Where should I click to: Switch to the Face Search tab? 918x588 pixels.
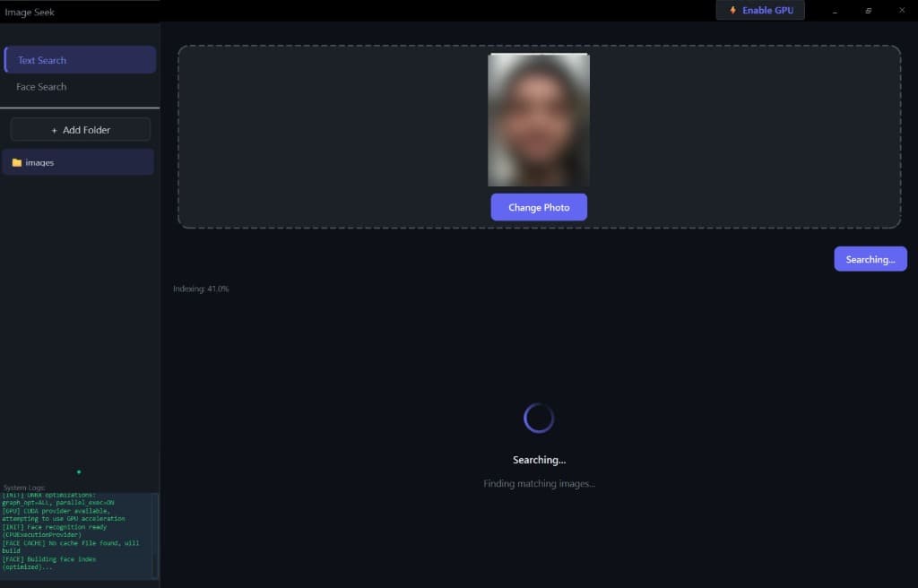[x=39, y=86]
